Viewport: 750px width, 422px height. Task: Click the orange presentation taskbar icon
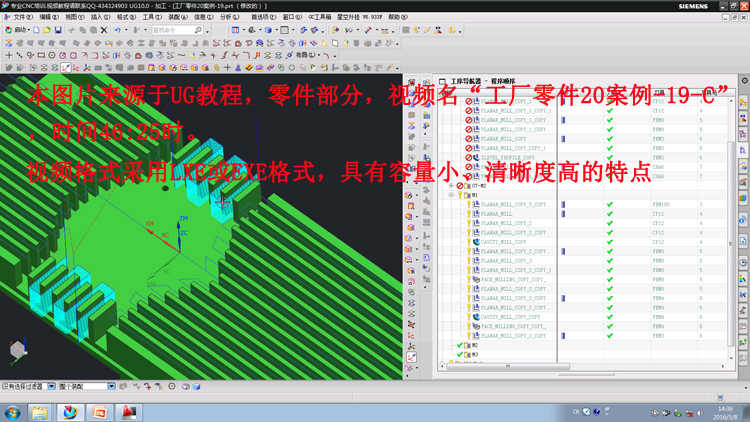click(x=99, y=412)
